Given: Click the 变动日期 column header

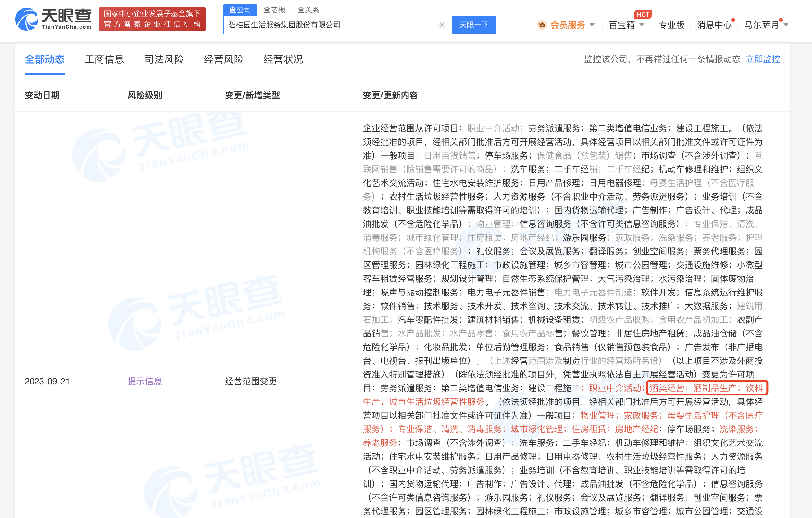Looking at the screenshot, I should [42, 95].
